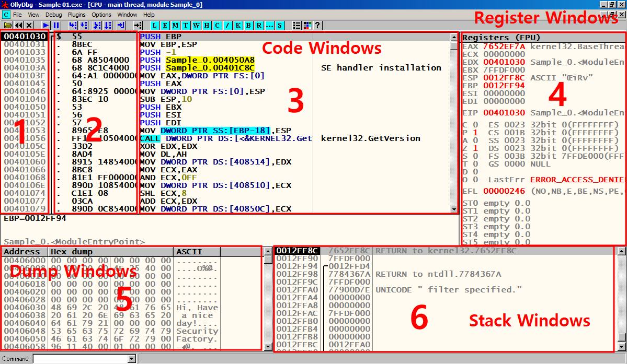The width and height of the screenshot is (627, 364).
Task: Click the Trace into icon
Action: coord(97,25)
